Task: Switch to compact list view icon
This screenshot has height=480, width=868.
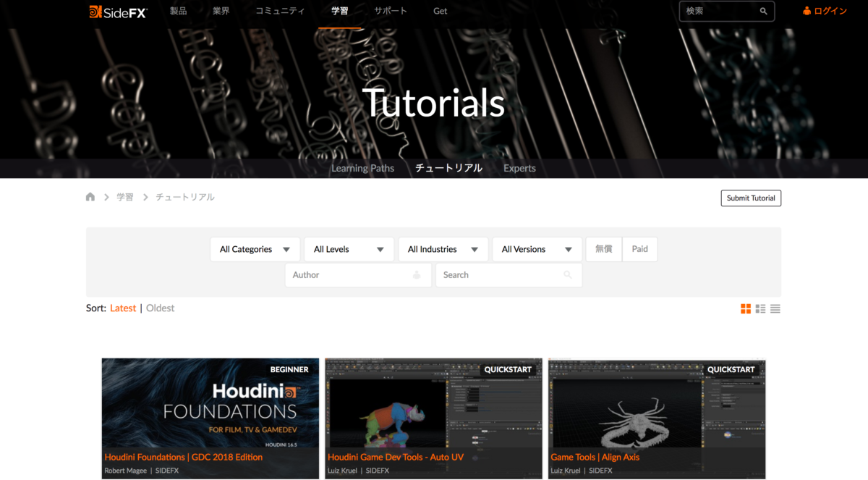Action: (775, 309)
